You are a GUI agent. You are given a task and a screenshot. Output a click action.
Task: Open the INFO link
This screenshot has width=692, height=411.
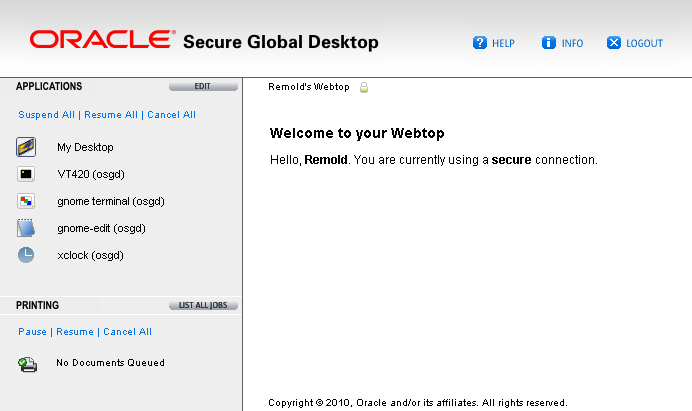tap(572, 43)
